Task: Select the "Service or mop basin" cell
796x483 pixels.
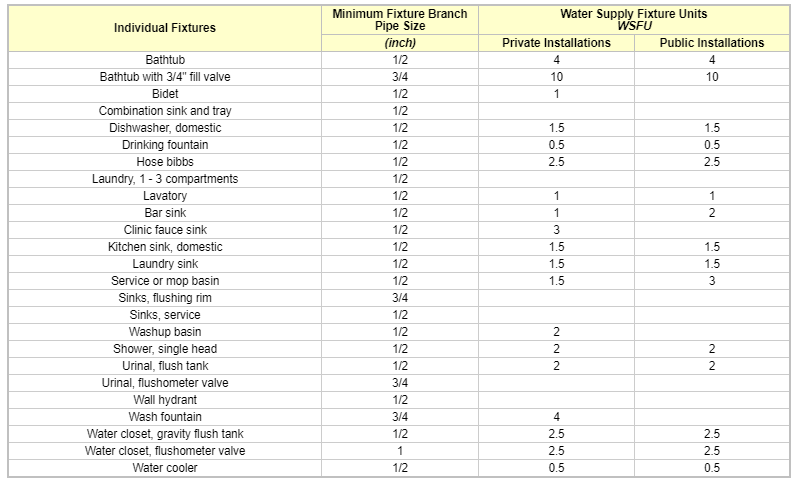Action: (x=165, y=281)
